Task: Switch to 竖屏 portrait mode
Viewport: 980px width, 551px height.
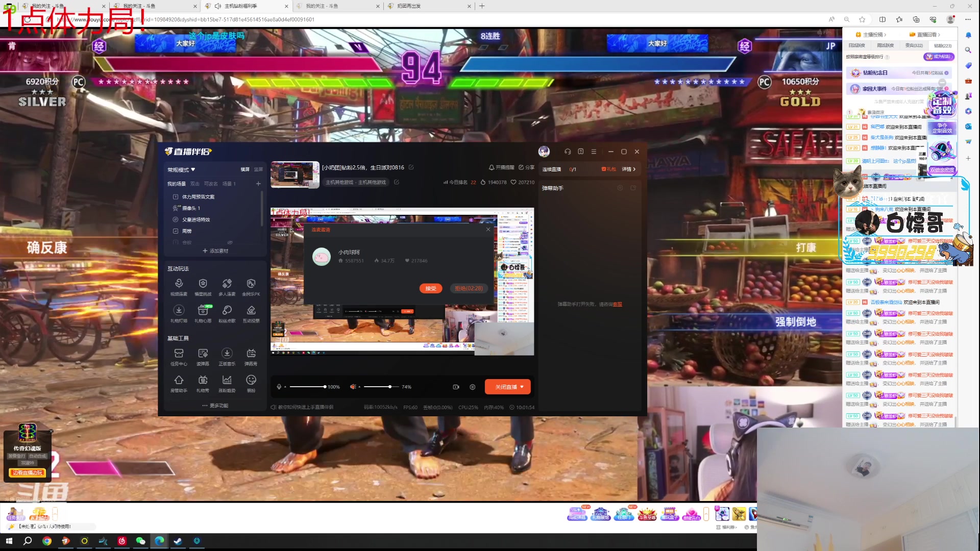Action: [258, 169]
